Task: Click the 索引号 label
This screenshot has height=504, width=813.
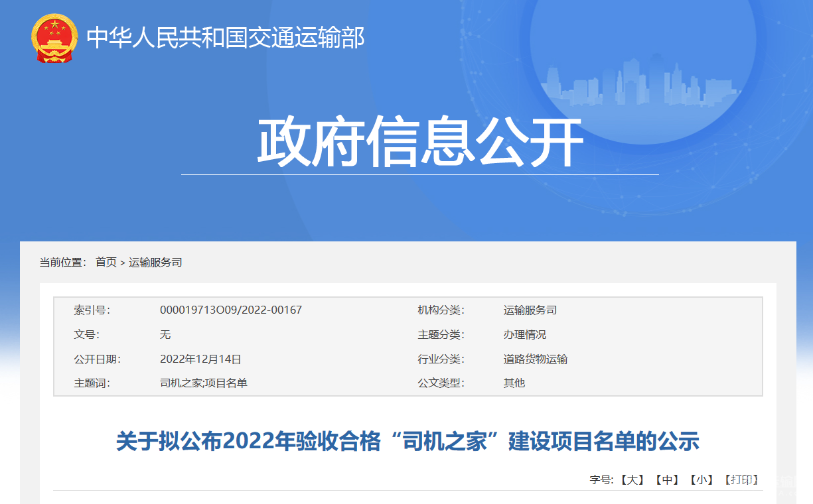Action: 92,310
